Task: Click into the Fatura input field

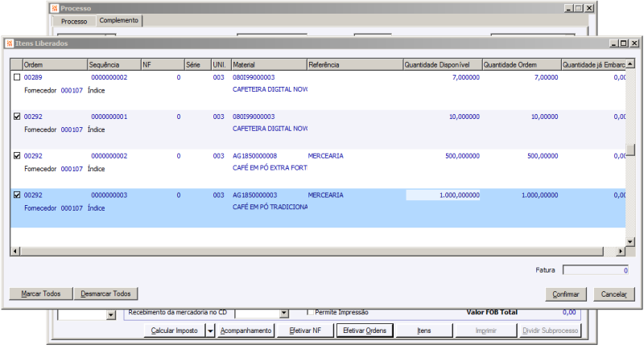Action: [x=596, y=270]
